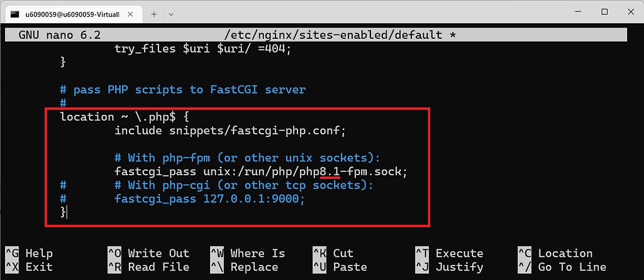Click the ^C Location shortcut

(555, 254)
